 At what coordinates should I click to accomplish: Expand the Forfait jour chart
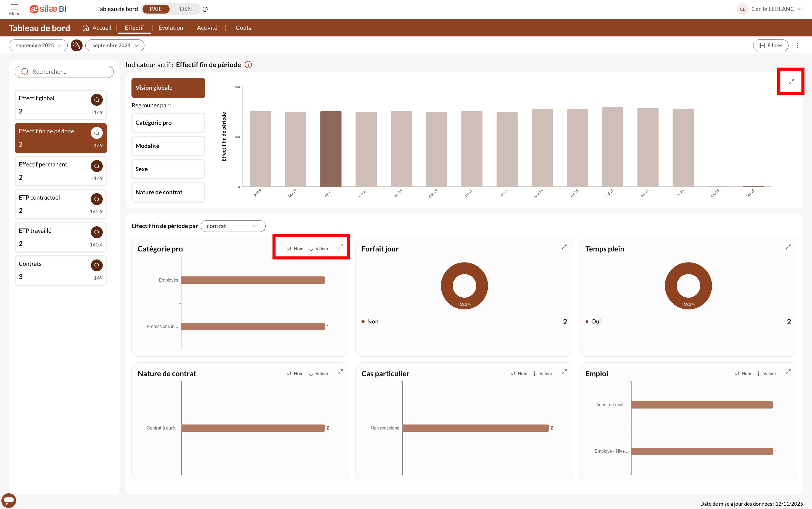(x=564, y=247)
